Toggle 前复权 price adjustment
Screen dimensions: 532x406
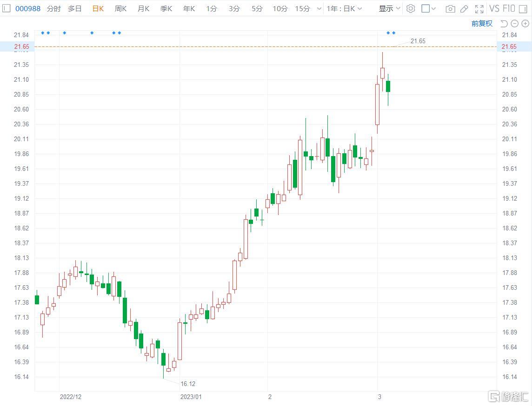[x=482, y=24]
